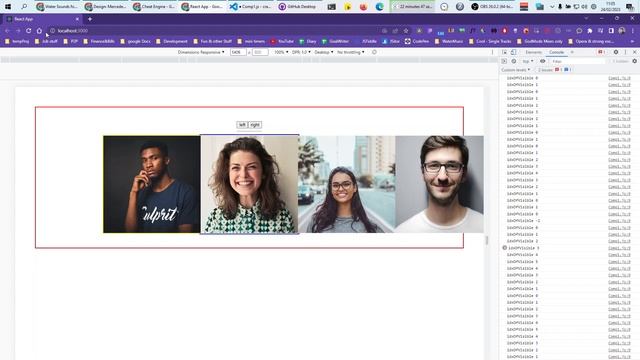Click the site info icon before localhost
Image resolution: width=640 pixels, height=360 pixels.
(52, 31)
